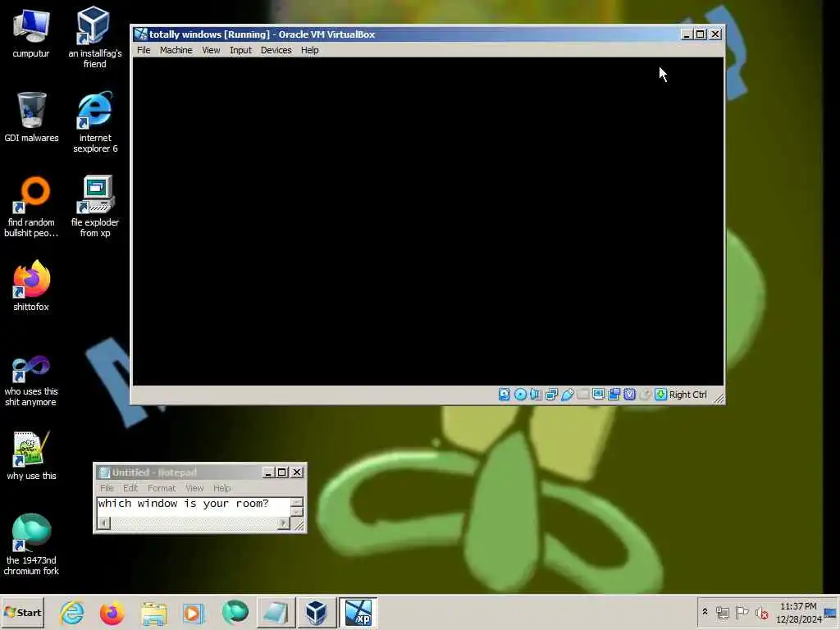Screen dimensions: 840x630
Task: Click the network tray icon
Action: [x=722, y=612]
